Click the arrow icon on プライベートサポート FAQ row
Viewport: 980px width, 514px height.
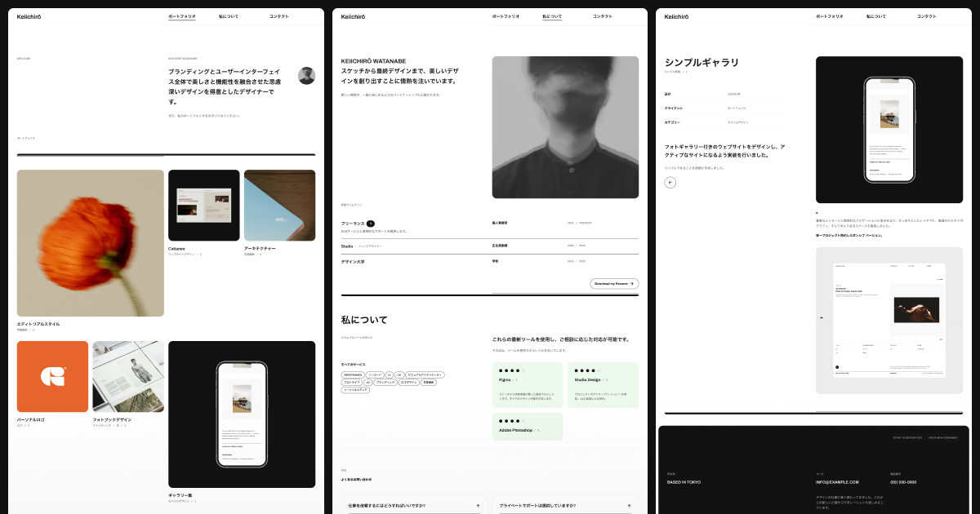point(629,505)
